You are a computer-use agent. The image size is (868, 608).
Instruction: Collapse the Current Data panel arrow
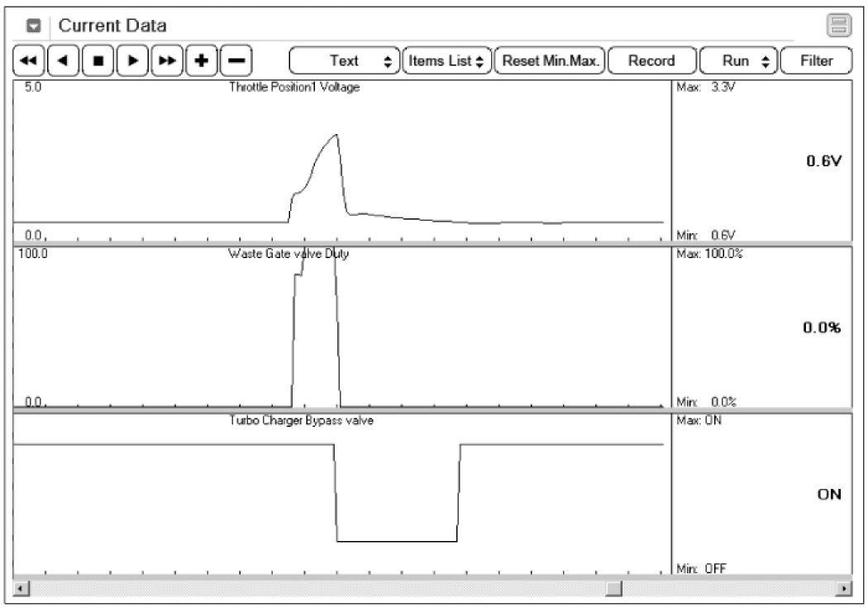coord(35,26)
